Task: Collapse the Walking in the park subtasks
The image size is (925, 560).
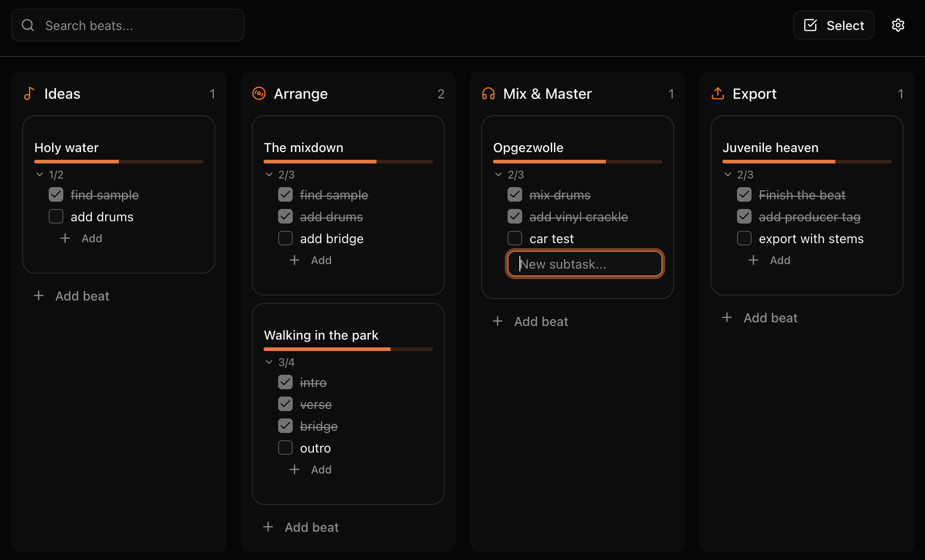Action: coord(268,362)
